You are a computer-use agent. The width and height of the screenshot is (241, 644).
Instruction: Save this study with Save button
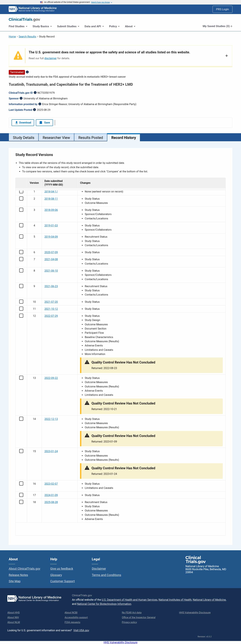44,123
